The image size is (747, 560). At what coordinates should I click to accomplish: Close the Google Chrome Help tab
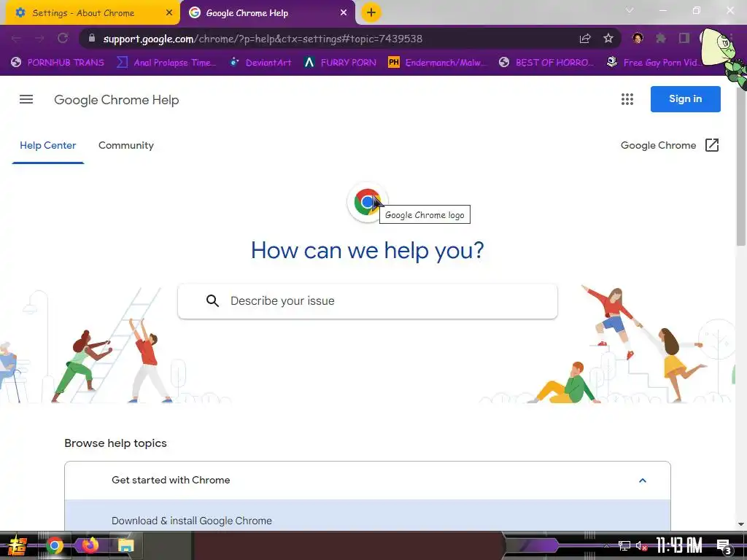click(344, 13)
